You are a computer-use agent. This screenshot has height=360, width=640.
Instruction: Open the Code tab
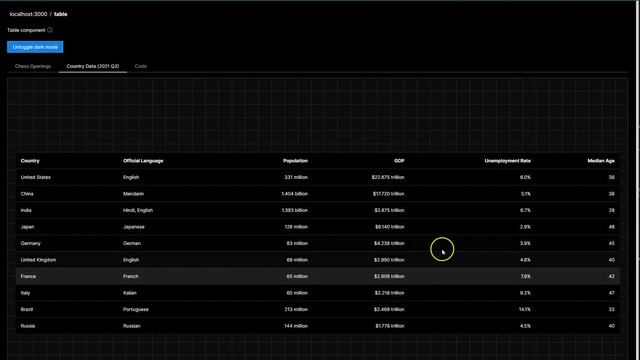click(x=140, y=66)
